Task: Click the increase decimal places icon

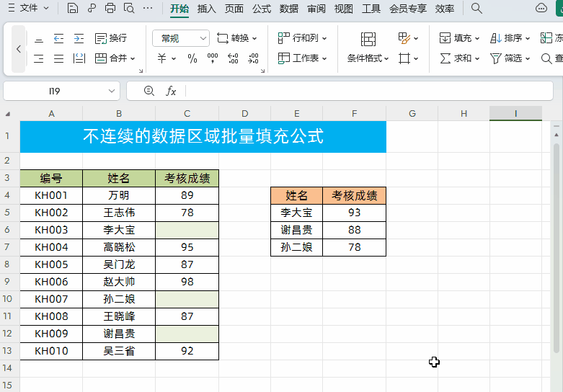Action: [233, 58]
